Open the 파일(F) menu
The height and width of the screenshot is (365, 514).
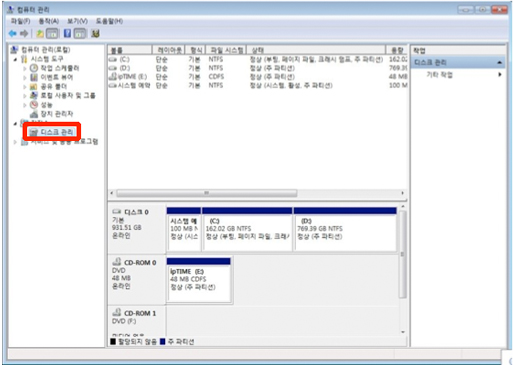(x=20, y=21)
